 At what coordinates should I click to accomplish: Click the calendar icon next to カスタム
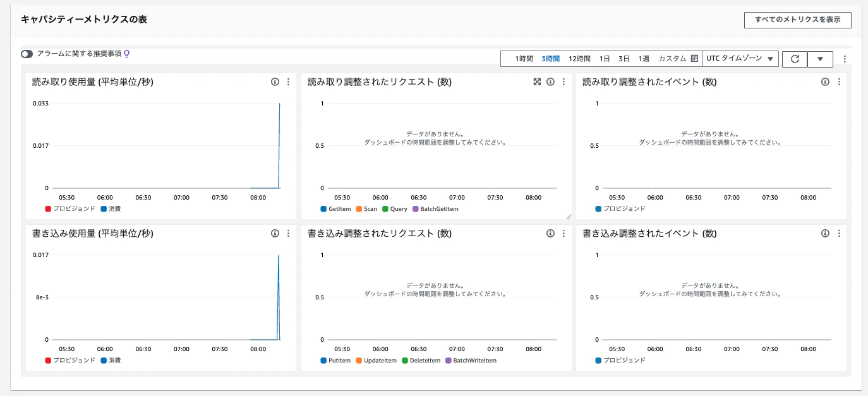point(694,59)
